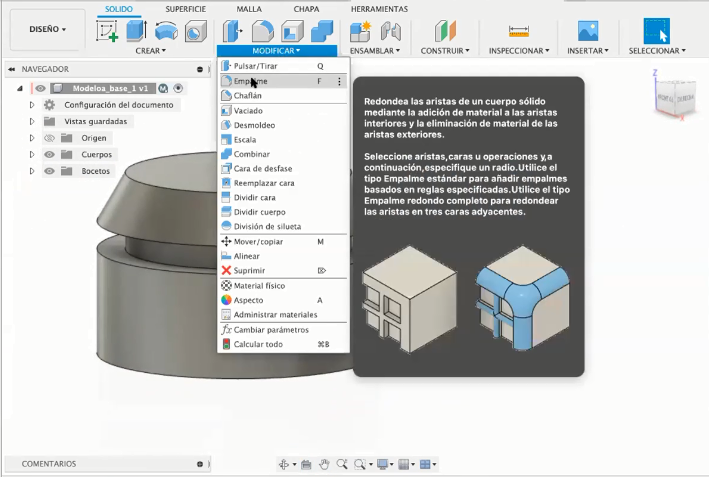This screenshot has width=709, height=477.
Task: Open the Empalme three-dot options button
Action: click(340, 81)
